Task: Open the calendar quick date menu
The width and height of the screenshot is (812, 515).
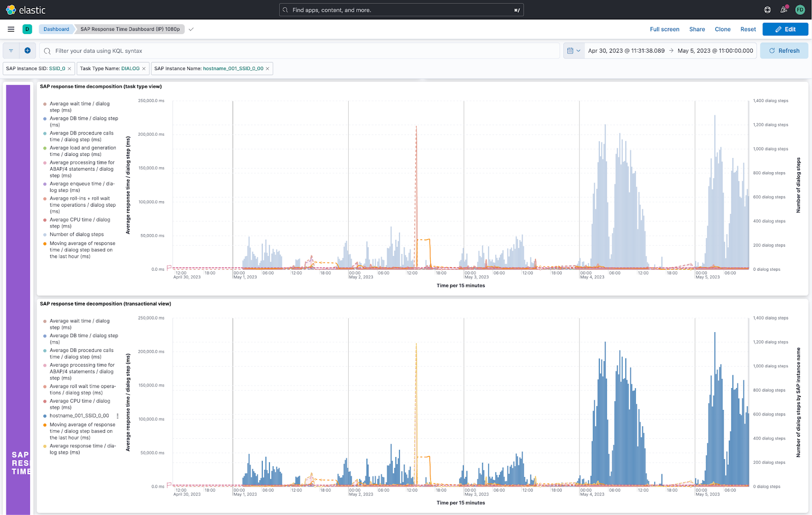Action: coord(573,51)
